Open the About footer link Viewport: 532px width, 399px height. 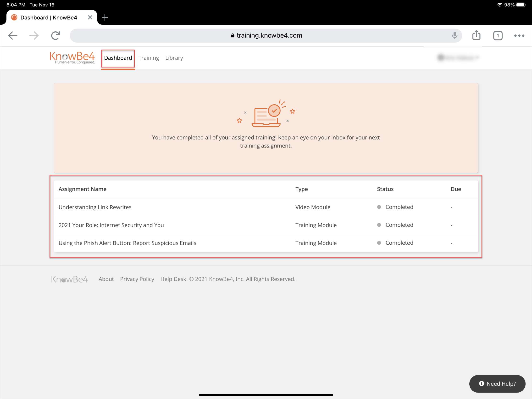(106, 279)
